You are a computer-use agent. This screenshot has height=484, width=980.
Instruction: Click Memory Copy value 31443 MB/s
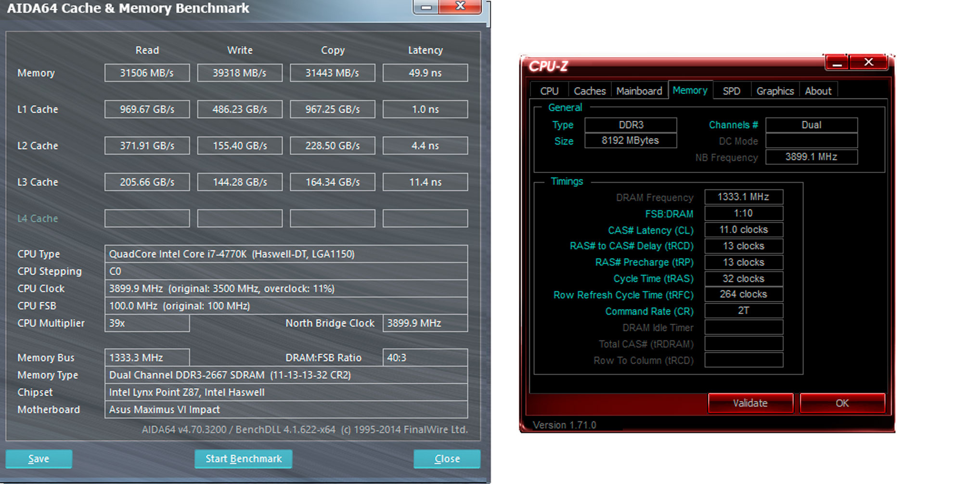pyautogui.click(x=332, y=73)
